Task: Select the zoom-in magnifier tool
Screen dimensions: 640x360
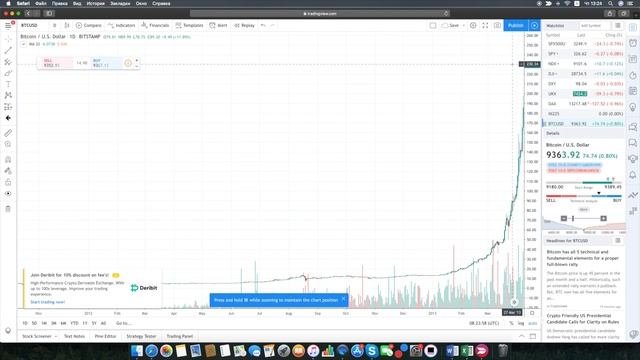Action: coord(8,144)
